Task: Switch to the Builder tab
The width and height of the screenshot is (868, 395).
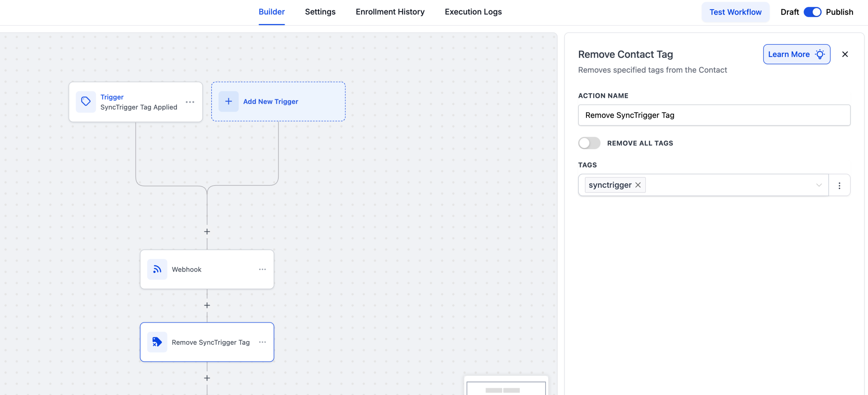Action: pos(272,12)
